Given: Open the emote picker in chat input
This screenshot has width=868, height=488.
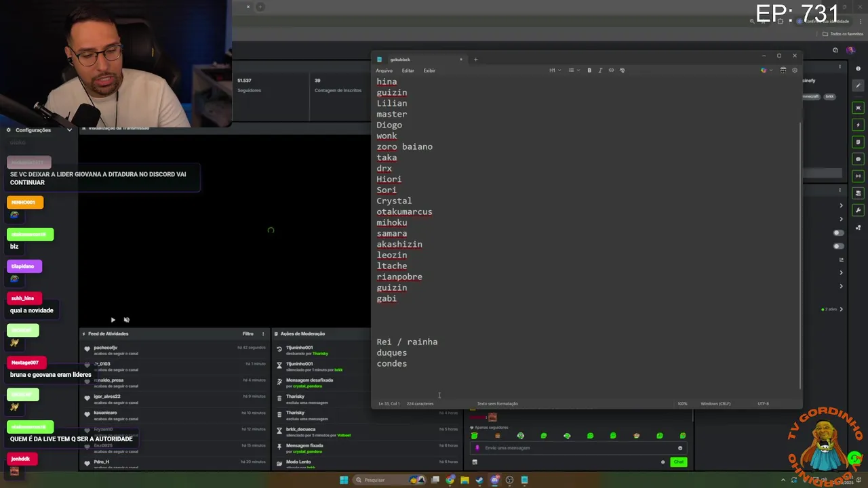Looking at the screenshot, I should pyautogui.click(x=680, y=448).
